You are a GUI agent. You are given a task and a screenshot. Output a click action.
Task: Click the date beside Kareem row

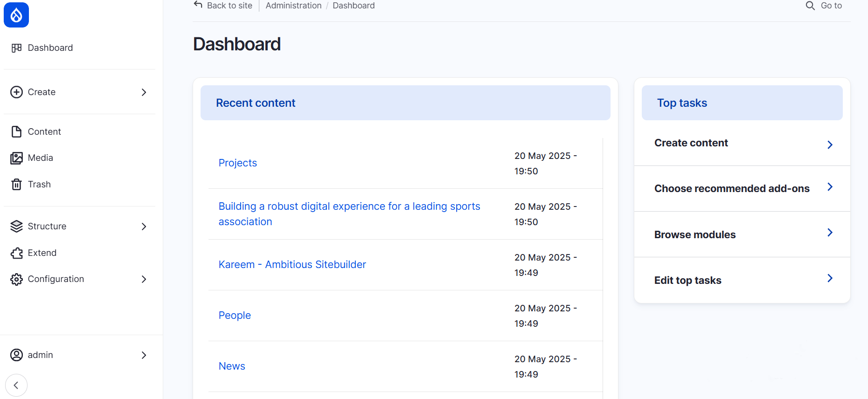coord(546,265)
